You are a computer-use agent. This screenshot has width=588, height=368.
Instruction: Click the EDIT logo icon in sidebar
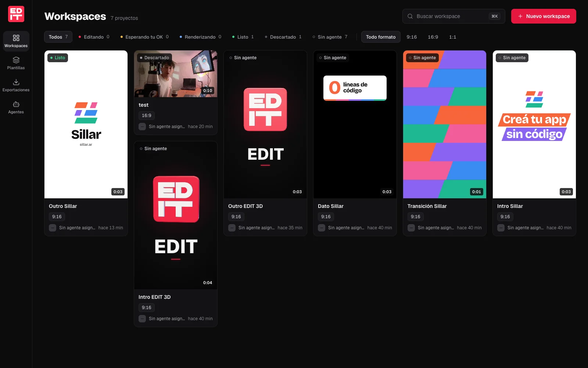tap(16, 14)
